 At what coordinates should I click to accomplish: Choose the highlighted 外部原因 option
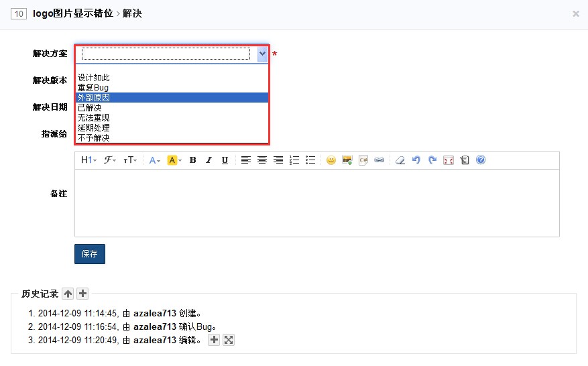click(x=172, y=97)
